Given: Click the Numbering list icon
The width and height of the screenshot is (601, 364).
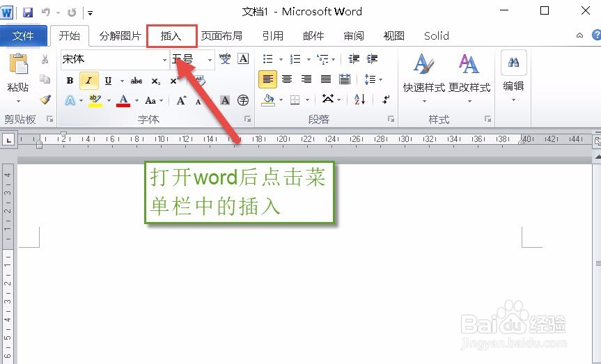Looking at the screenshot, I should [x=295, y=59].
